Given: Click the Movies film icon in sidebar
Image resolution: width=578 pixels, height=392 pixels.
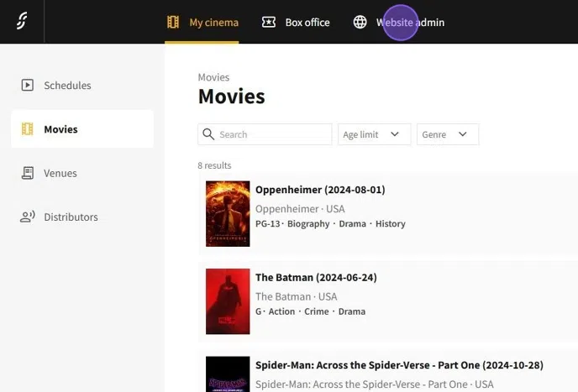Looking at the screenshot, I should (28, 129).
